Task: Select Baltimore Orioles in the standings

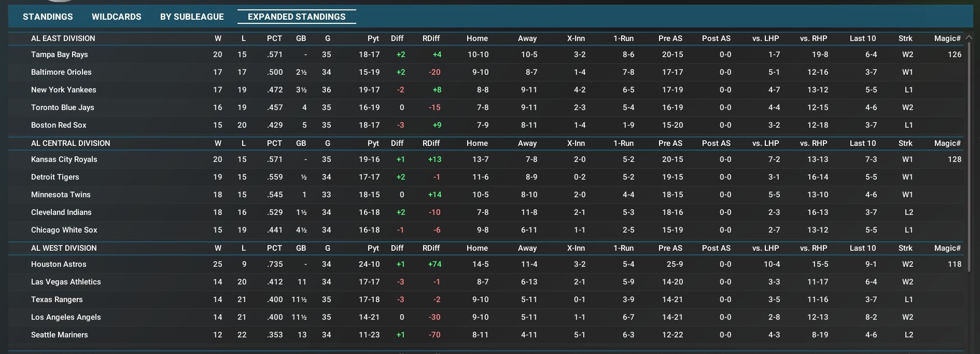Action: 61,72
